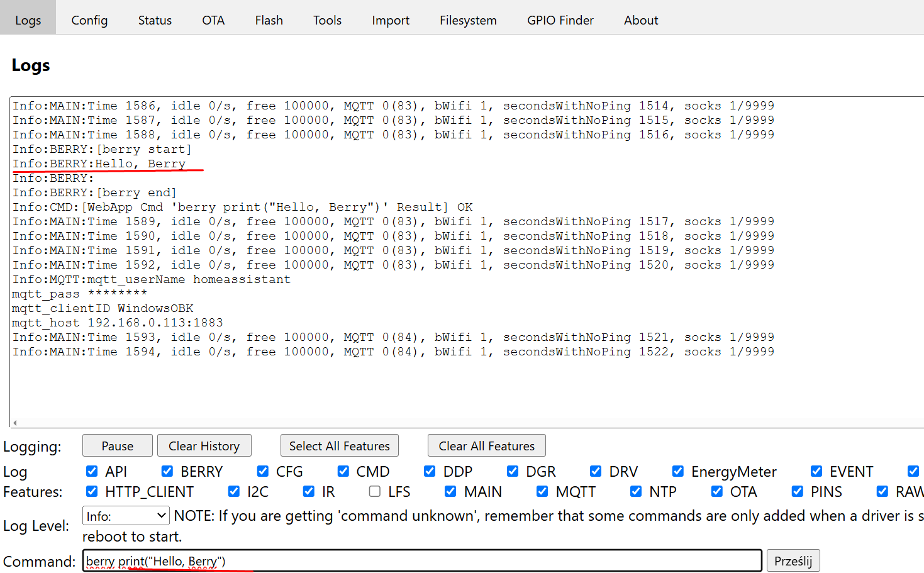Toggle the OTA log feature checkbox

pos(717,491)
